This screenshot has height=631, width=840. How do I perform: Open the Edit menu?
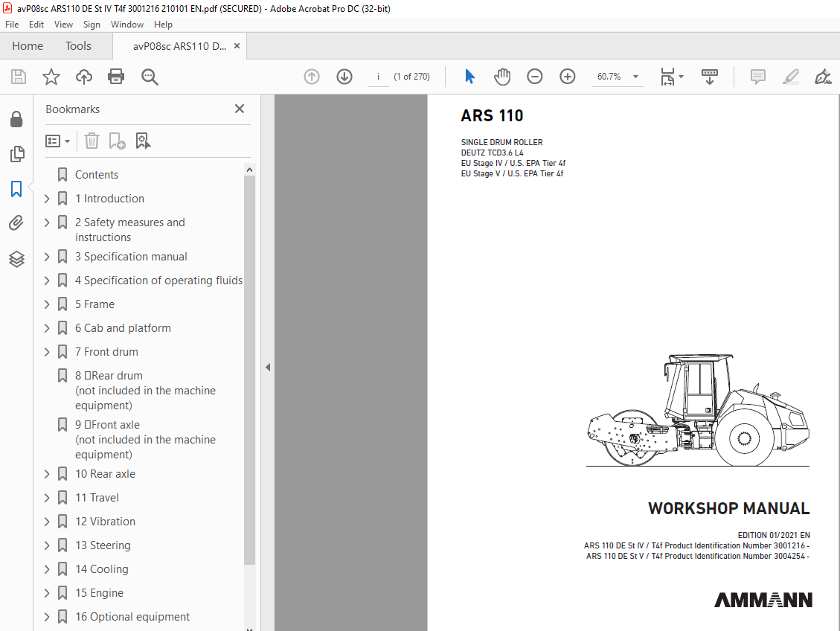[x=36, y=24]
